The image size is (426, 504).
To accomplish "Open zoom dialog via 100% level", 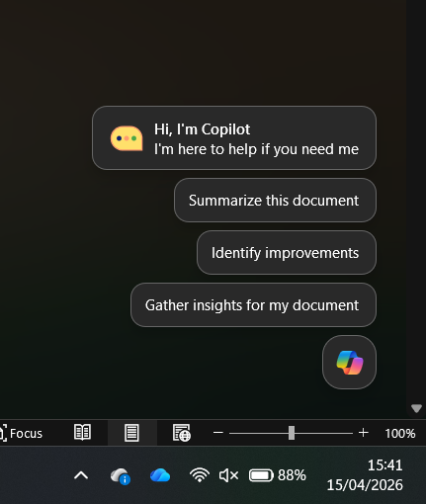I will click(400, 433).
